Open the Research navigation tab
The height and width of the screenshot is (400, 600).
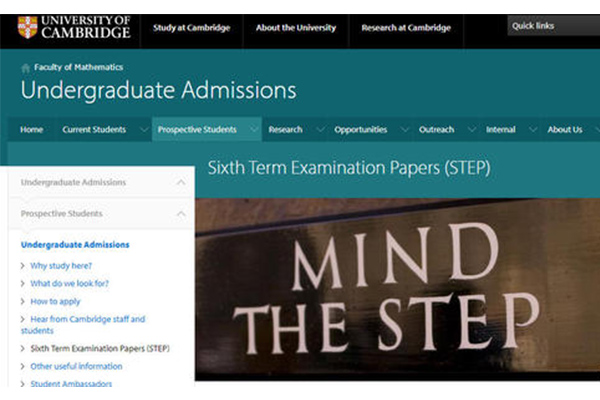(x=285, y=129)
